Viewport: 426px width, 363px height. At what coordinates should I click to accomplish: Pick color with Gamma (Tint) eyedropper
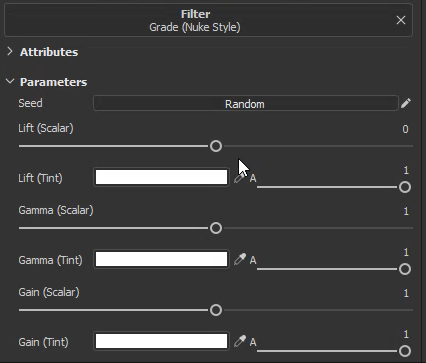(240, 259)
